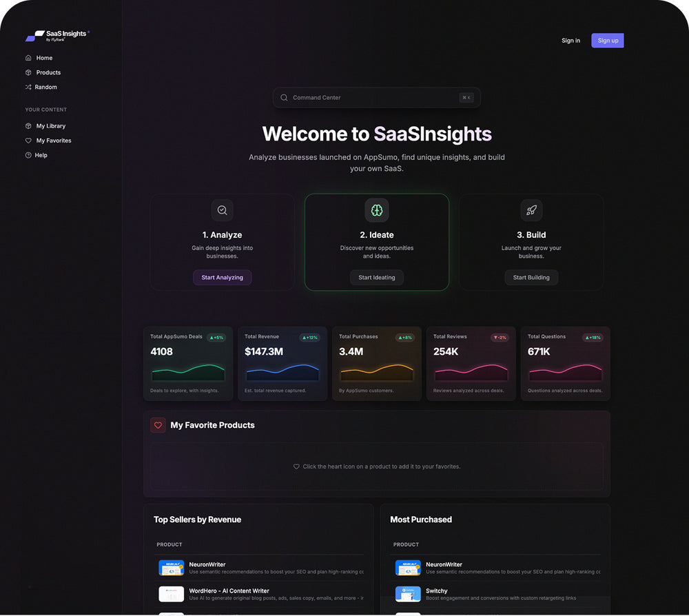Open Products from the sidebar
Viewport: 689px width, 616px height.
[x=48, y=72]
